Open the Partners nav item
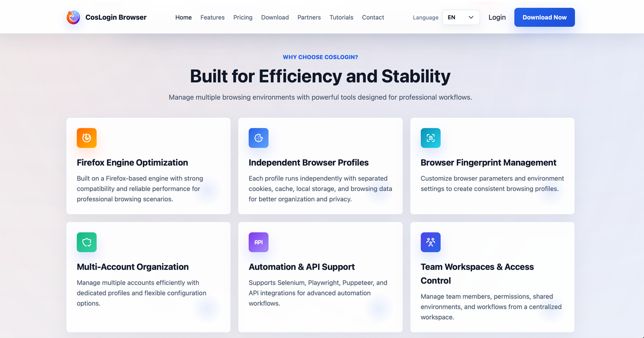644x338 pixels. [x=309, y=17]
